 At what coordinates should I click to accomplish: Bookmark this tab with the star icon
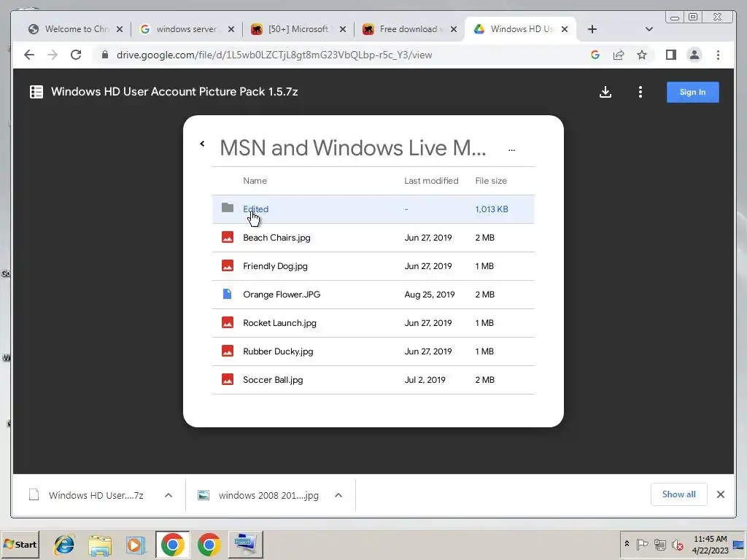(642, 55)
